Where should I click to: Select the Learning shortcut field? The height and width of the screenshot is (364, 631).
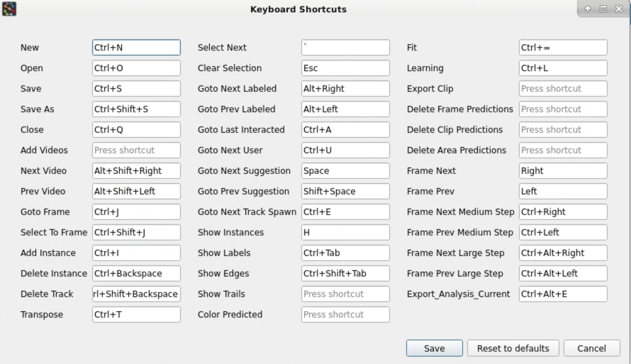tap(563, 68)
